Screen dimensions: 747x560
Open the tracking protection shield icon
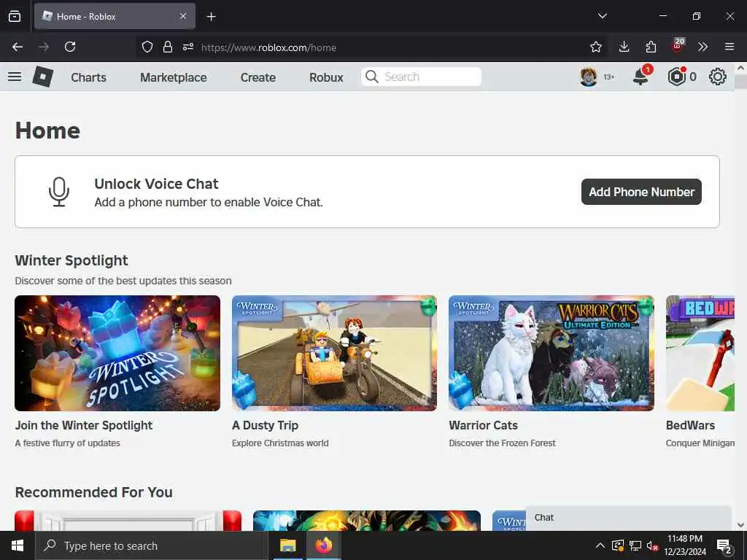[147, 47]
